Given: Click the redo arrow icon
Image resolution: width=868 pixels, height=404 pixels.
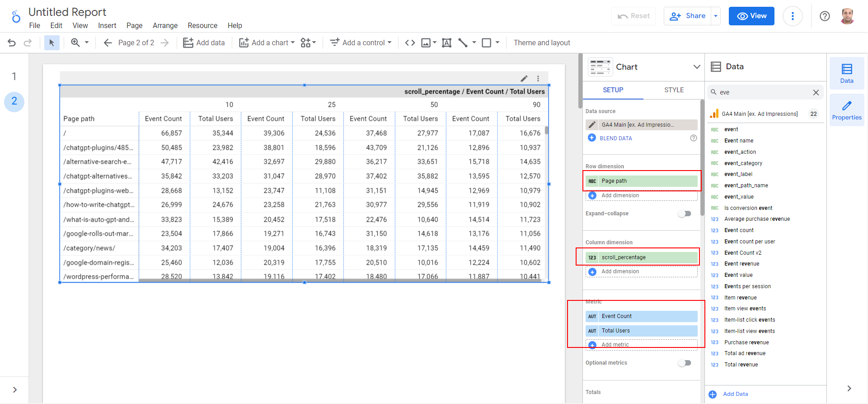Looking at the screenshot, I should pos(28,43).
